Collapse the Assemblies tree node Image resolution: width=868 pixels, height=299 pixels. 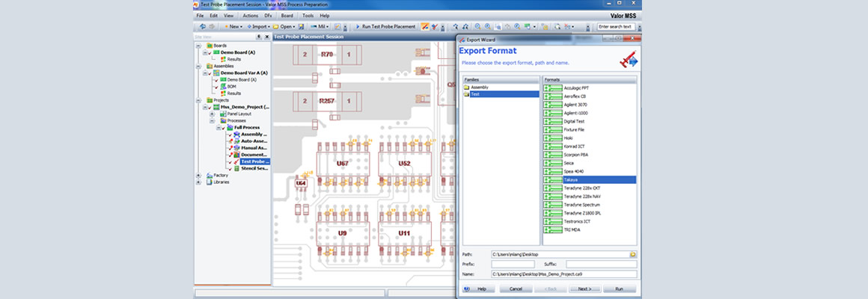198,66
